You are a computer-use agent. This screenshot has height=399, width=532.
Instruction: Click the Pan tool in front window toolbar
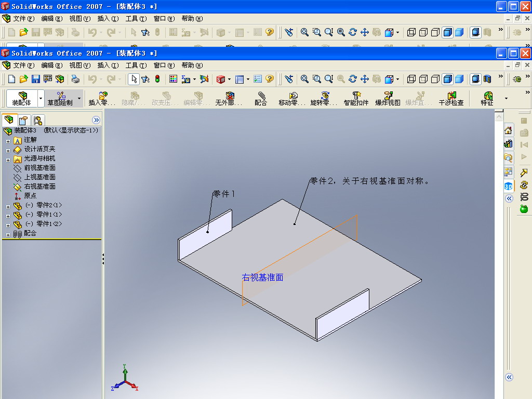[365, 79]
